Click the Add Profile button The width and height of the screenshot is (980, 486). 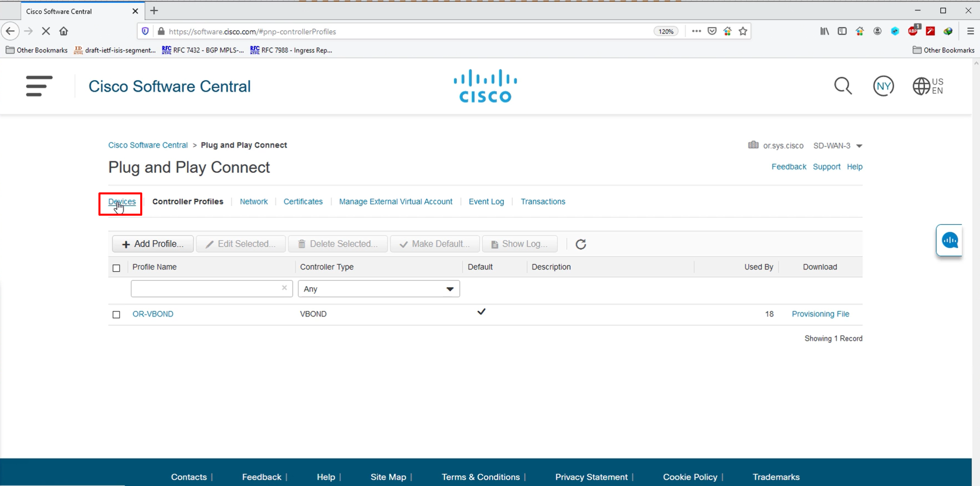point(153,244)
